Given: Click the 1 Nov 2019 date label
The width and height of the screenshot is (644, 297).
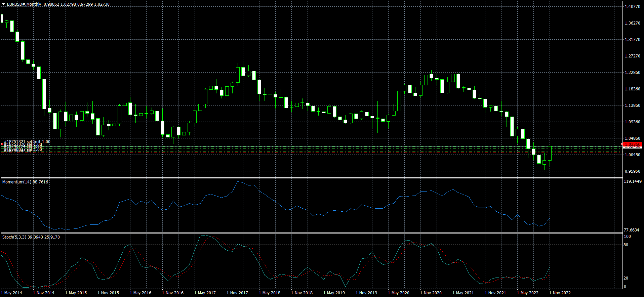Looking at the screenshot, I should point(366,293).
